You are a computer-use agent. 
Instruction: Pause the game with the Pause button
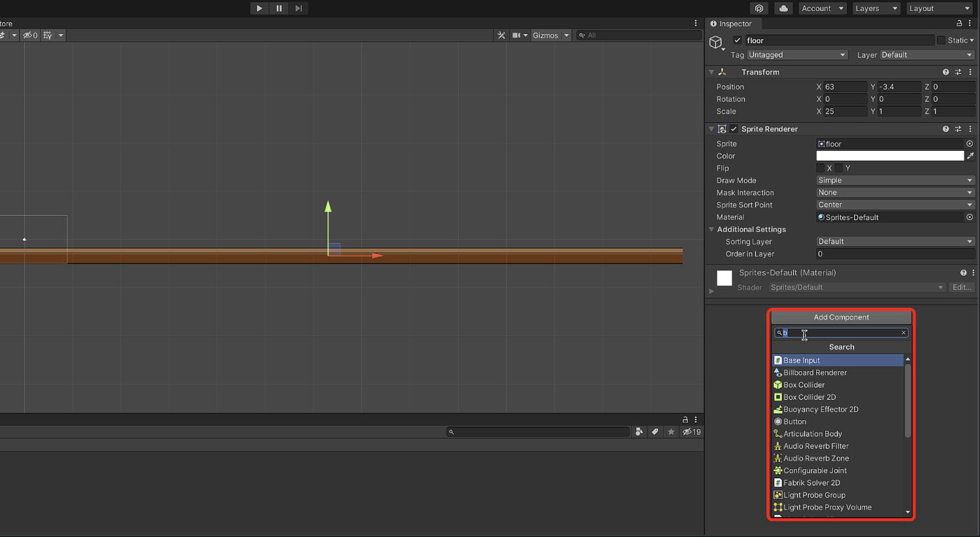(279, 8)
